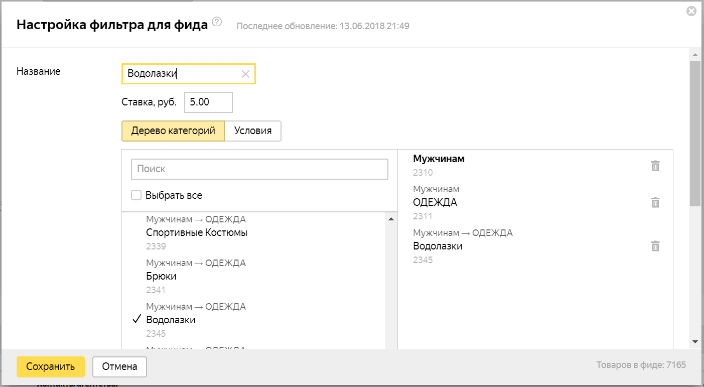The height and width of the screenshot is (387, 704).
Task: Cancel with the Отмена button
Action: [119, 367]
